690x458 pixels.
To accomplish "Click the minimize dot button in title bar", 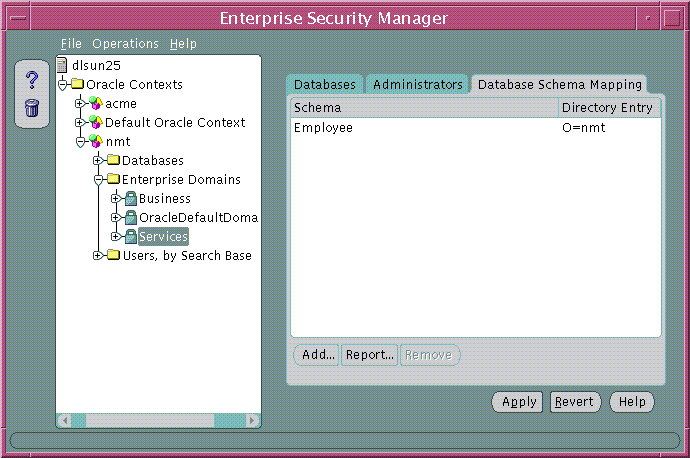I will pyautogui.click(x=648, y=18).
